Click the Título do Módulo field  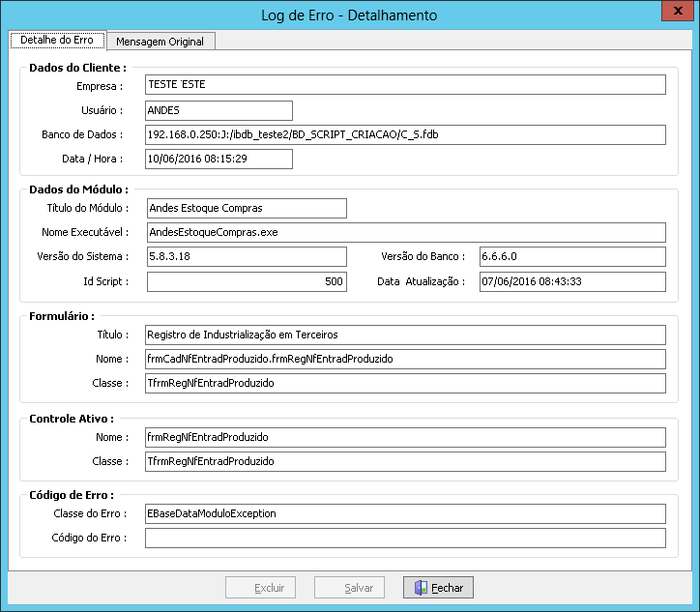[x=247, y=208]
